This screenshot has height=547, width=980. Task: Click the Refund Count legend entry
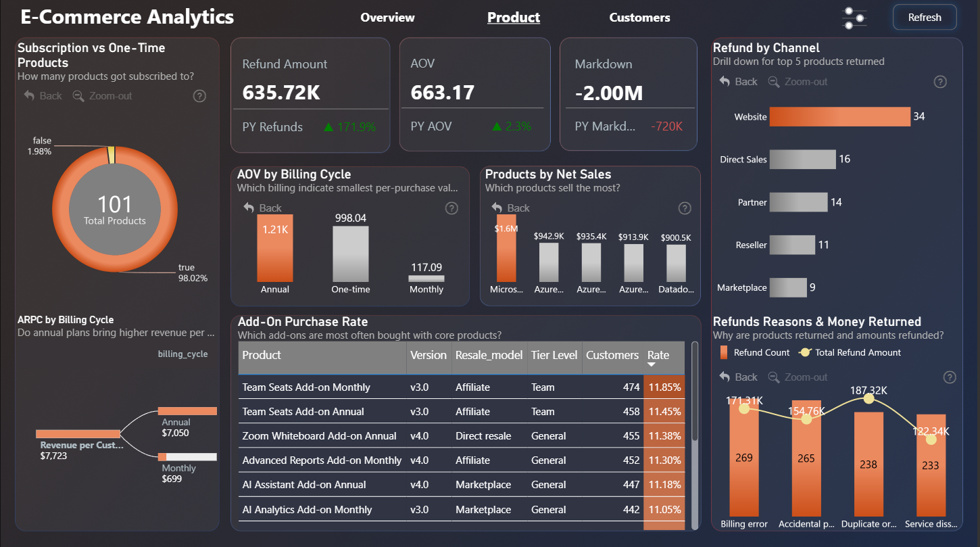click(x=754, y=352)
